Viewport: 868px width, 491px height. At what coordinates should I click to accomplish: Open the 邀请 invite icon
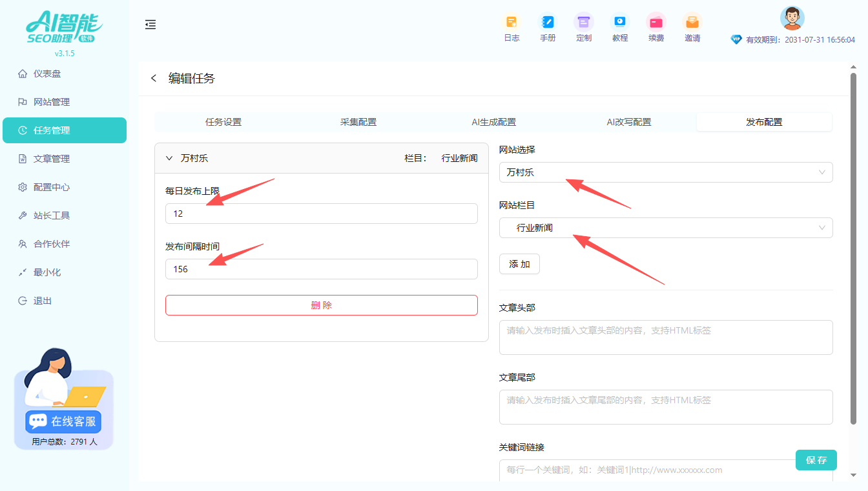coord(692,22)
